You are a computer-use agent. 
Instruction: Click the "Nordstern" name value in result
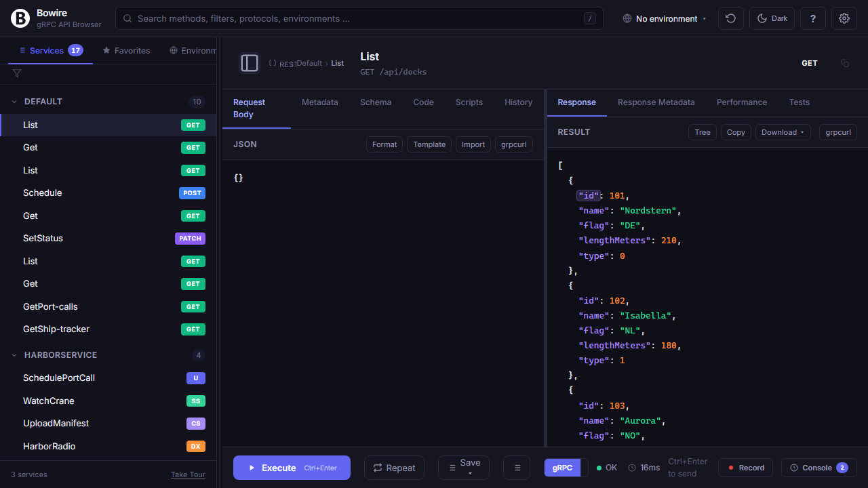click(648, 211)
